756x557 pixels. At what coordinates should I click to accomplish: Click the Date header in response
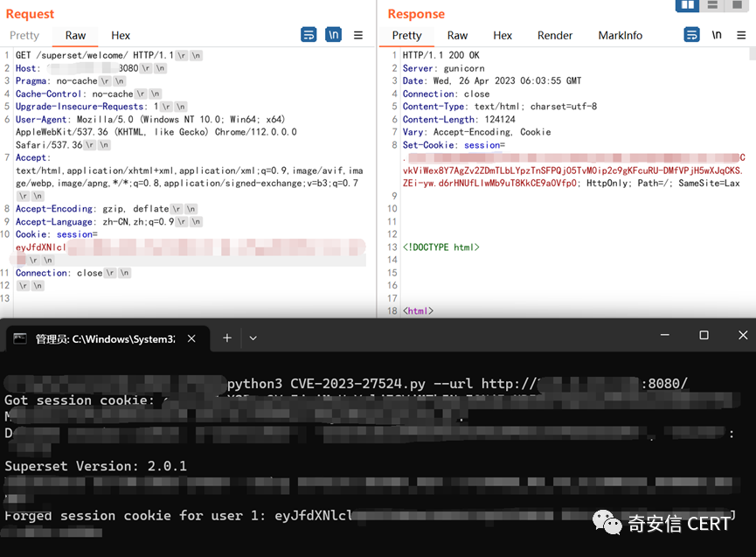pos(492,81)
